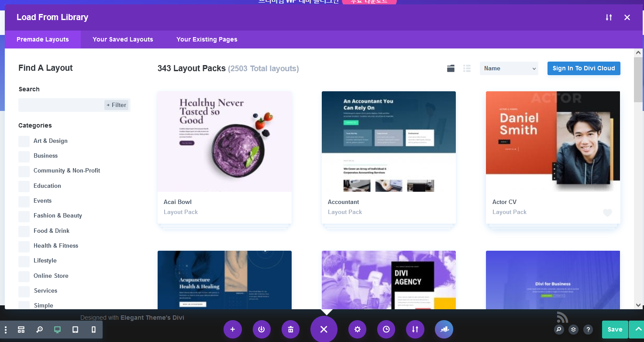Screen dimensions: 644x342
Task: Switch to list view of layouts
Action: pyautogui.click(x=467, y=69)
